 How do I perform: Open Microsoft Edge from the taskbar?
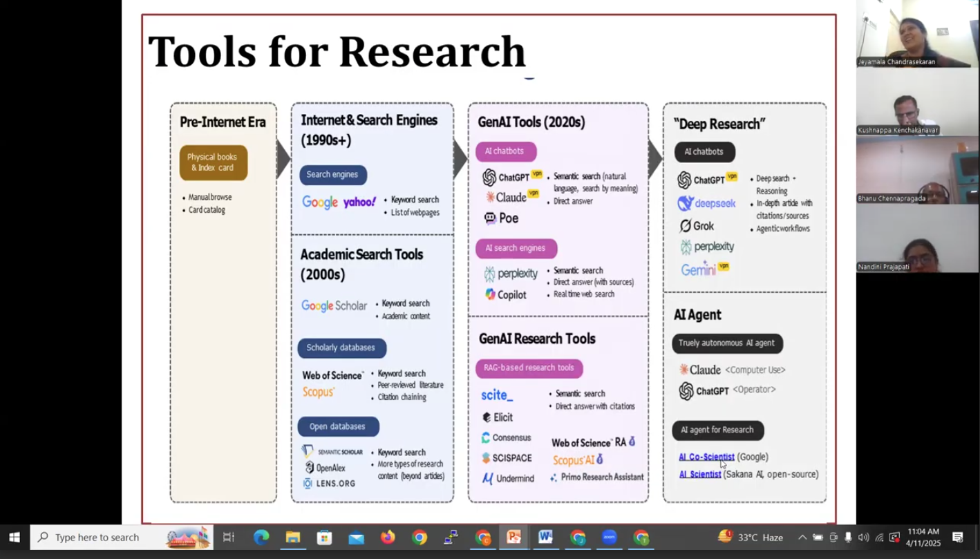(261, 538)
